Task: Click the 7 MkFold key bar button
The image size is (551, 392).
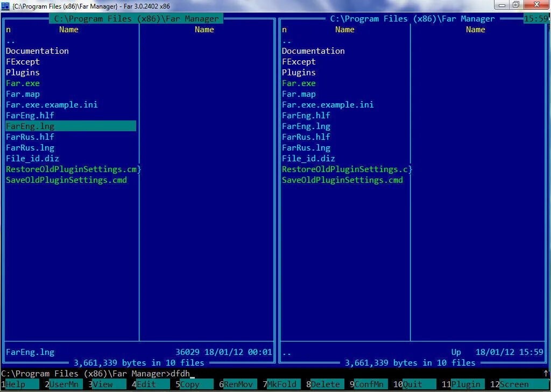Action: pyautogui.click(x=281, y=384)
